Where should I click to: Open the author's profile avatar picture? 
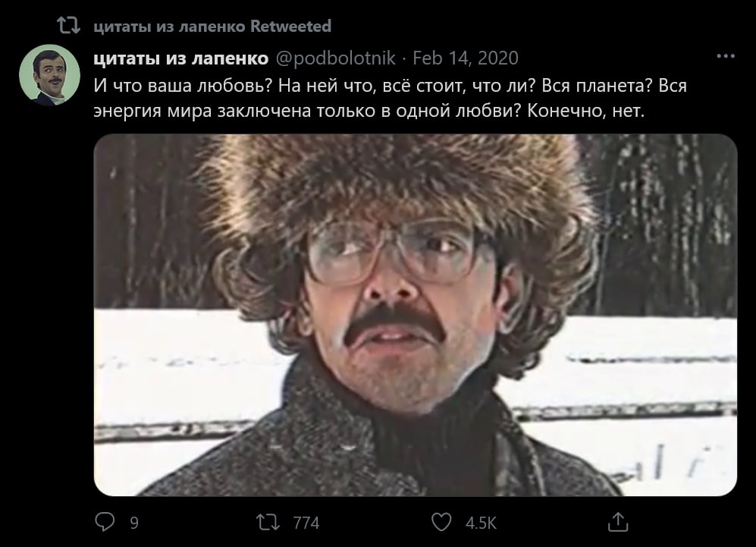(49, 75)
